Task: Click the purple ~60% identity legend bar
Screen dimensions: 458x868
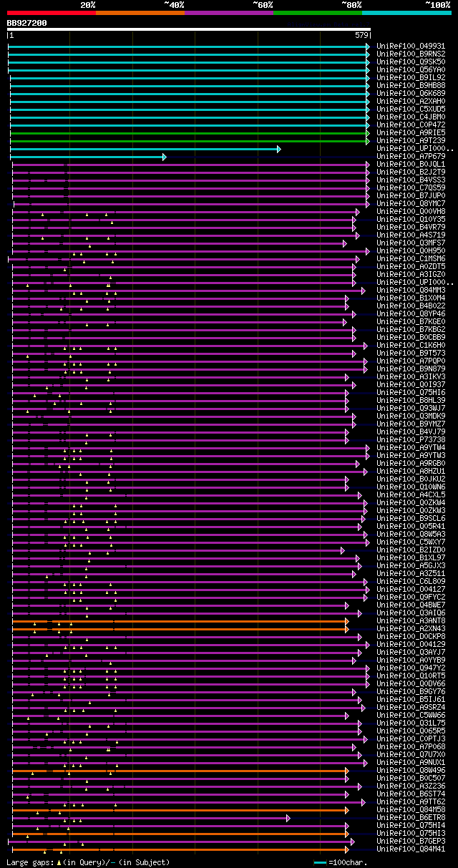Action: click(228, 12)
